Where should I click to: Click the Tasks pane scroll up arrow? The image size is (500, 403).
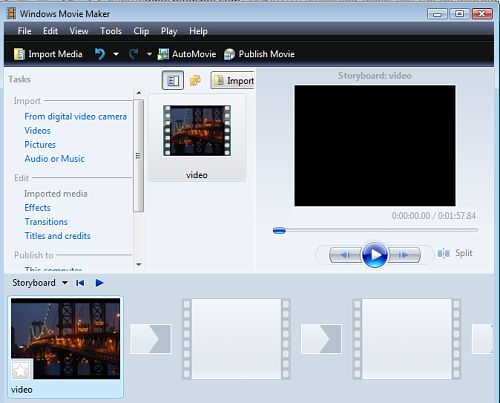point(139,93)
